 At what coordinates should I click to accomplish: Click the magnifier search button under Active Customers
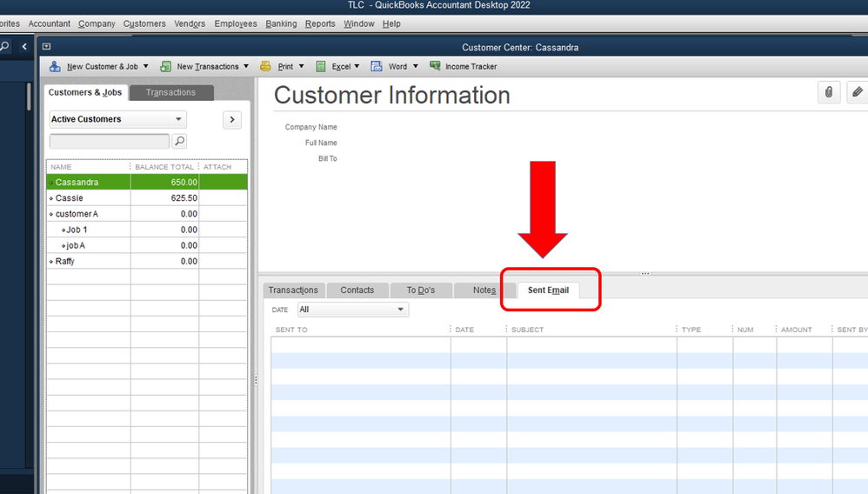coord(179,141)
